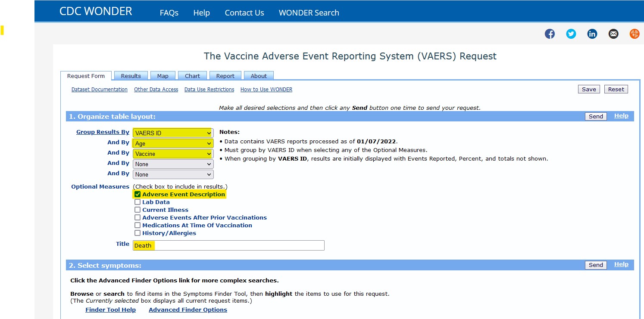Toggle Adverse Event Description checkbox
The width and height of the screenshot is (644, 319).
coord(138,194)
